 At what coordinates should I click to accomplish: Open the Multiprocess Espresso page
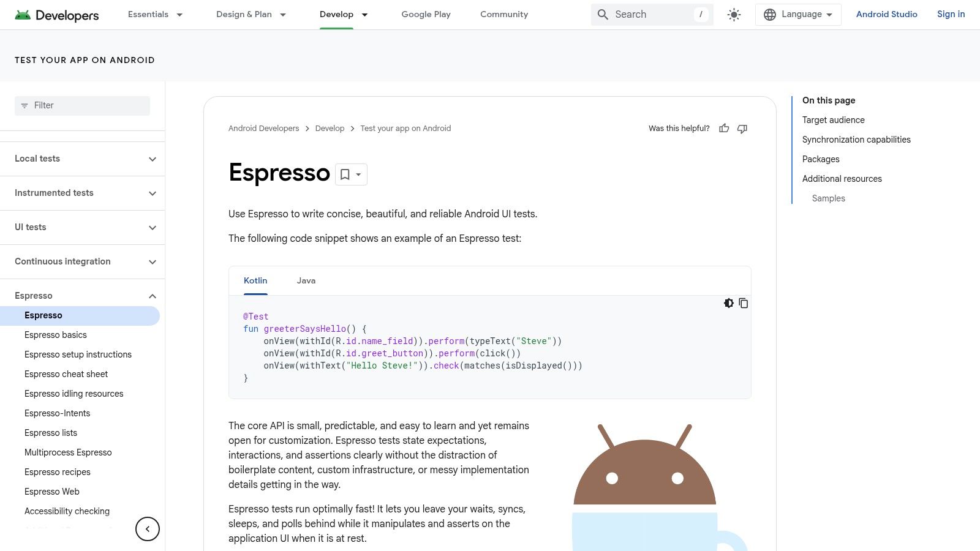point(68,452)
